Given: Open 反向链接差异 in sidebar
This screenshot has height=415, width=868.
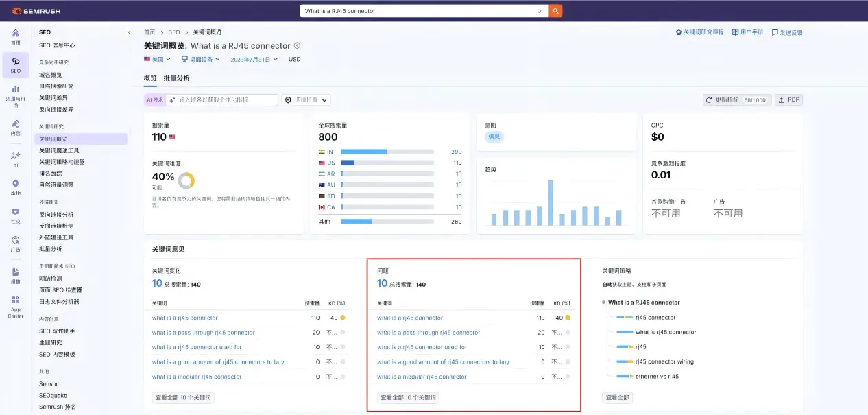Looking at the screenshot, I should click(56, 110).
